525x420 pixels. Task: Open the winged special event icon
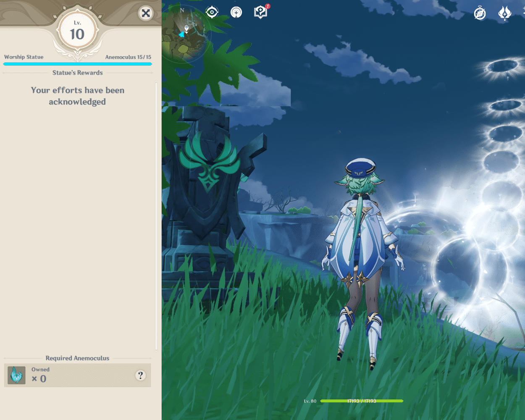(x=504, y=13)
